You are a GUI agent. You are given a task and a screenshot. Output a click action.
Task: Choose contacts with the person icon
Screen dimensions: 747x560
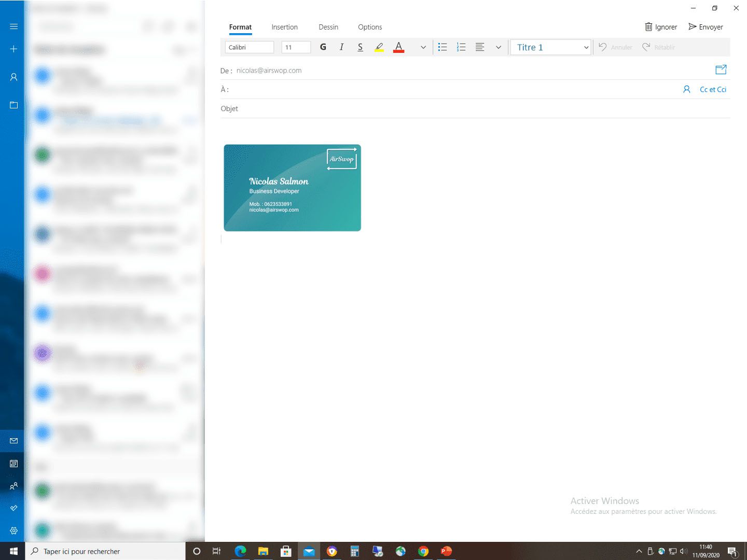pos(687,89)
